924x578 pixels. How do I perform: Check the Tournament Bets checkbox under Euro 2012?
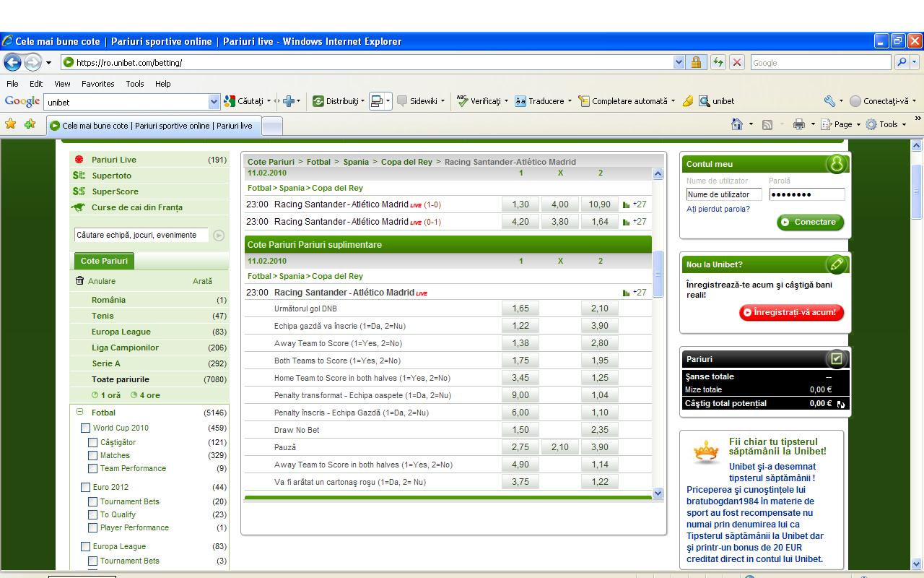[92, 501]
